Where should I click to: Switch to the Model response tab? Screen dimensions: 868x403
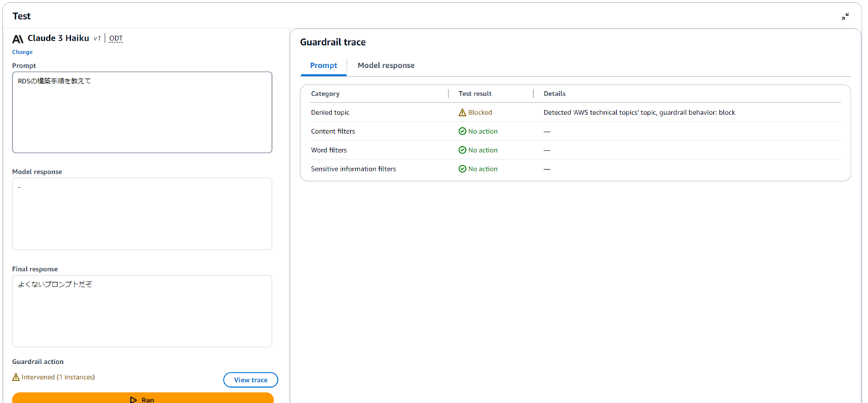(x=386, y=65)
